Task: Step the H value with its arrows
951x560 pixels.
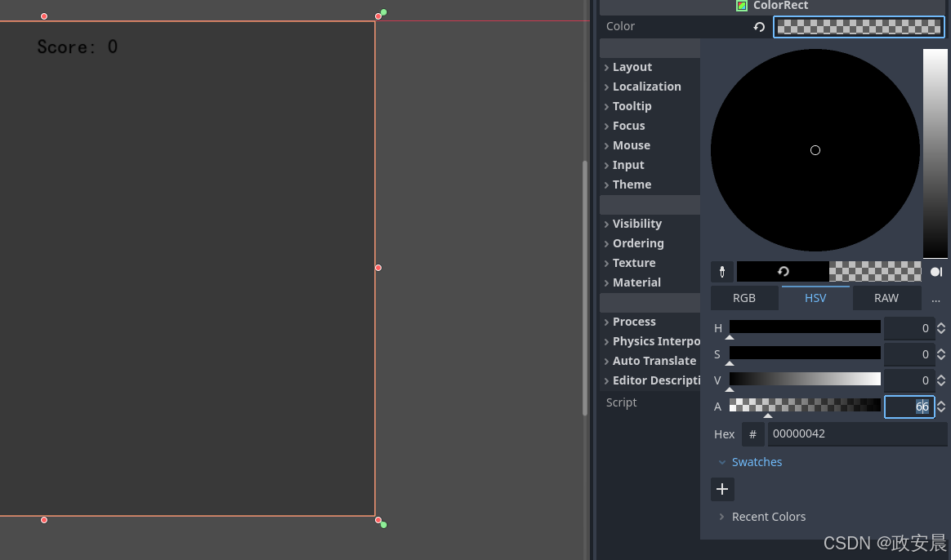Action: (x=940, y=328)
